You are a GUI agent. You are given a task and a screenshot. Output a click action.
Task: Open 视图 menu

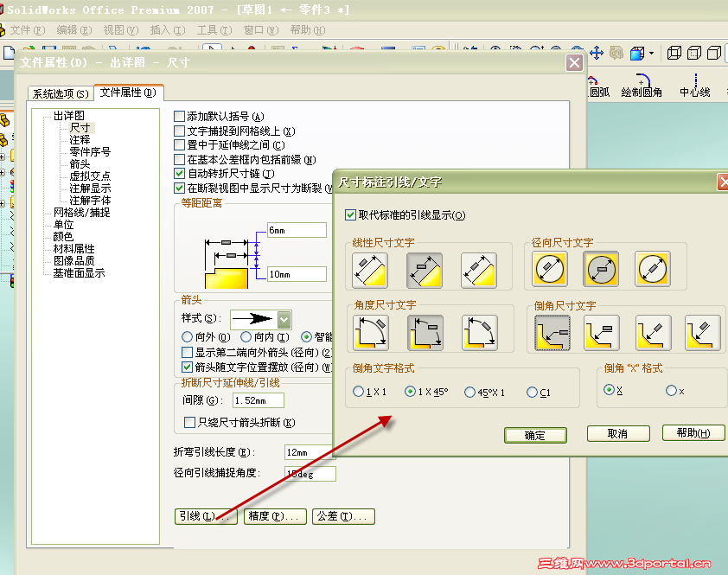(x=121, y=30)
